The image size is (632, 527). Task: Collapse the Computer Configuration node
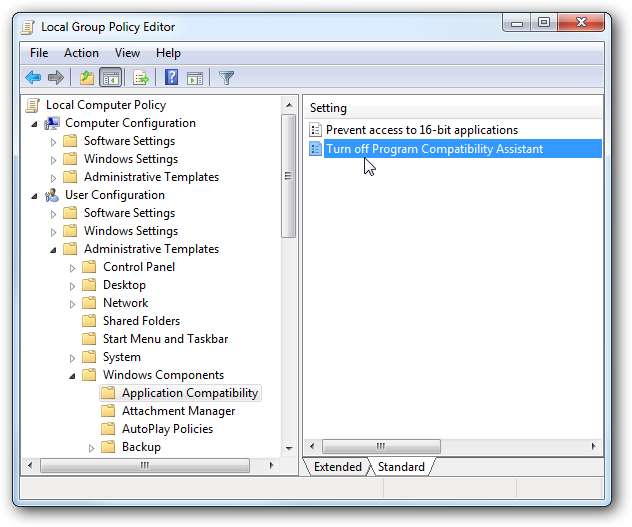(34, 123)
